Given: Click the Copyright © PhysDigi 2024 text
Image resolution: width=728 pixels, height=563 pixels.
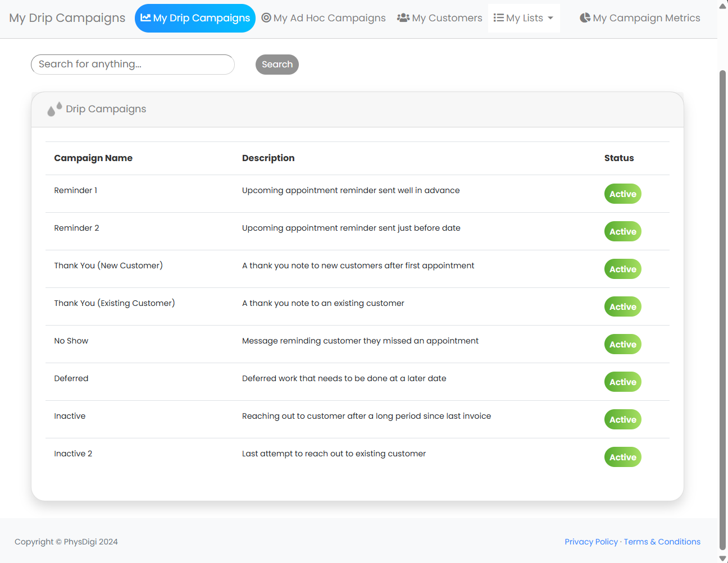Looking at the screenshot, I should (x=66, y=542).
